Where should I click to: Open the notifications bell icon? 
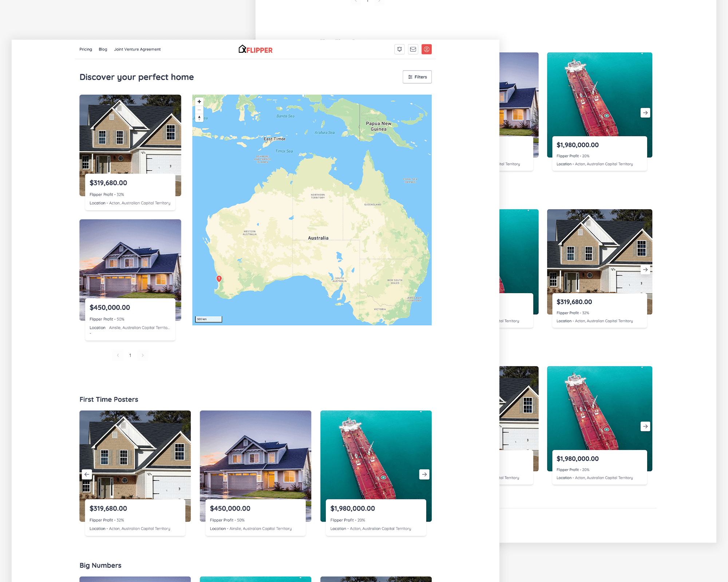click(399, 49)
